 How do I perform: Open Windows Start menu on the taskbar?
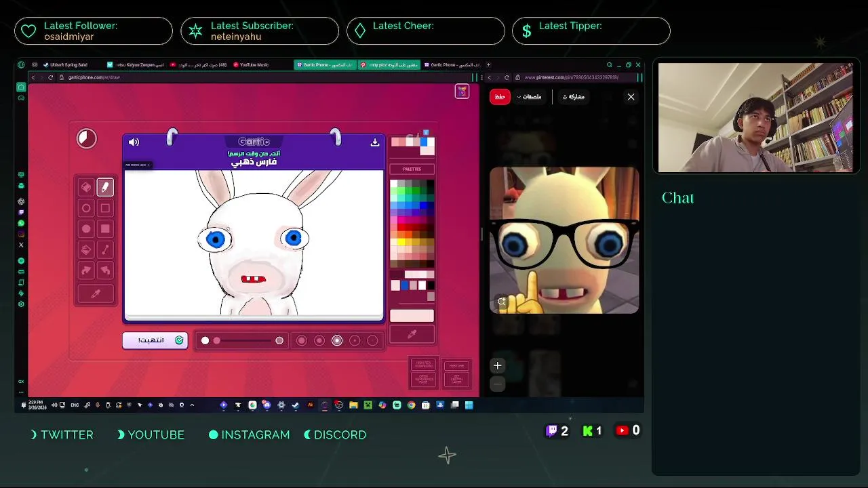(x=469, y=405)
